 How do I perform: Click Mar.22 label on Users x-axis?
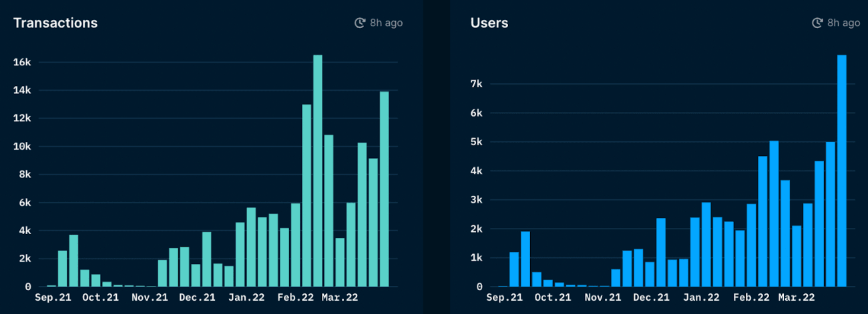797,297
